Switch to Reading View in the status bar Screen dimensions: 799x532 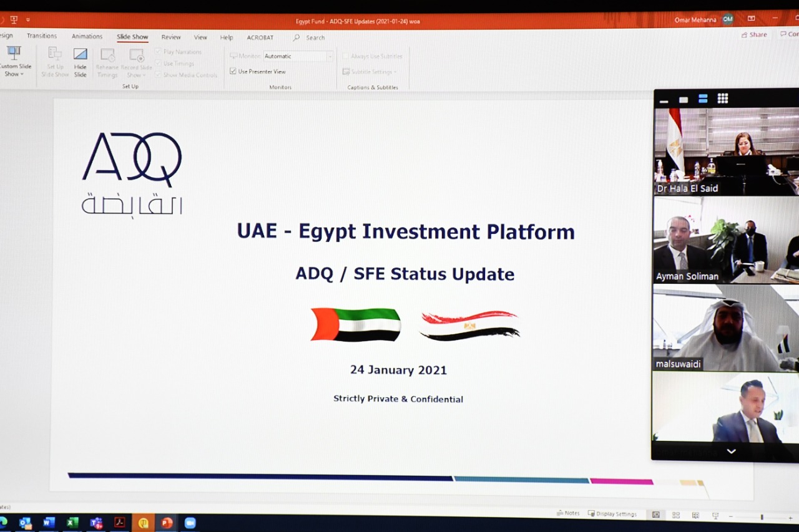tap(695, 515)
